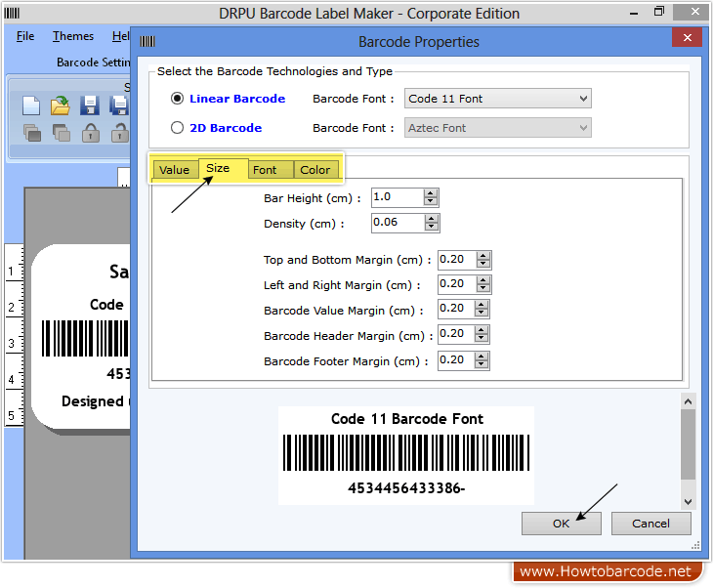Minimize the main application window
Screen dimensions: 713x588
point(634,13)
